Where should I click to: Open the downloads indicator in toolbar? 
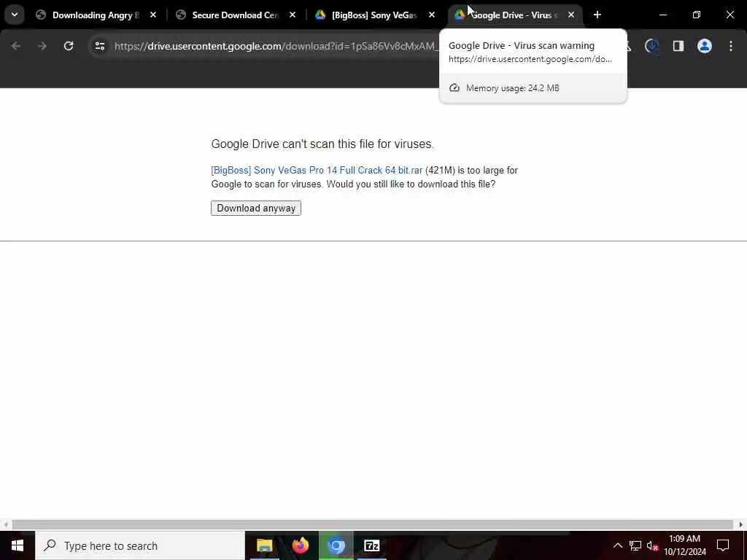(x=651, y=46)
